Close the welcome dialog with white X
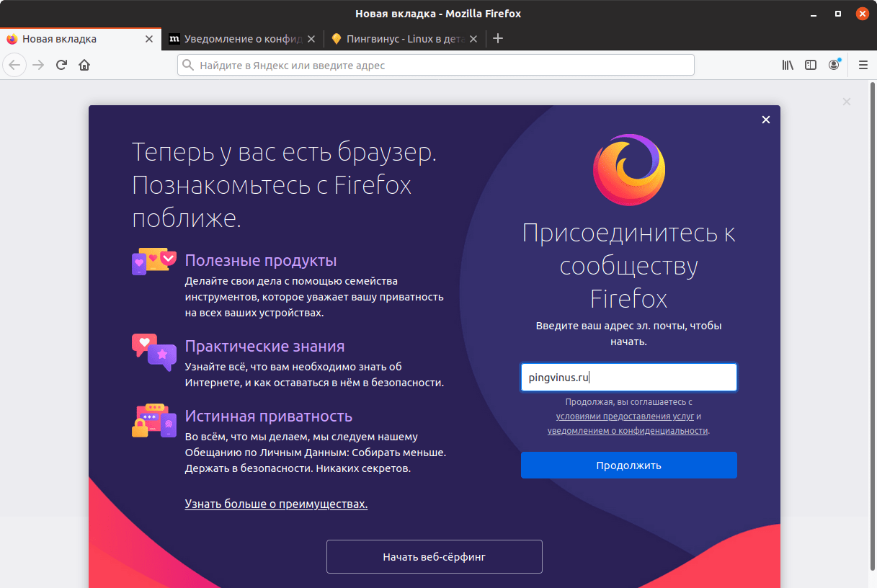877x588 pixels. click(x=766, y=120)
